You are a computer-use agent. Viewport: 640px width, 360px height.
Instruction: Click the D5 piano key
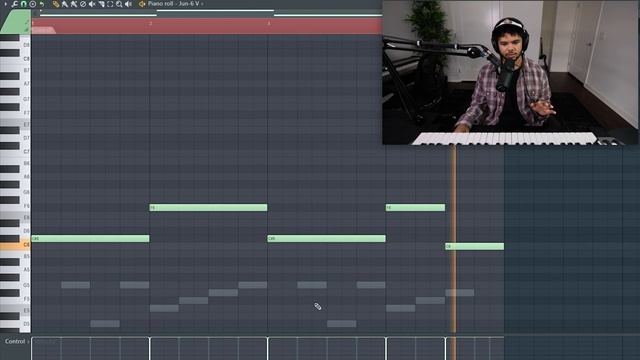(15, 324)
